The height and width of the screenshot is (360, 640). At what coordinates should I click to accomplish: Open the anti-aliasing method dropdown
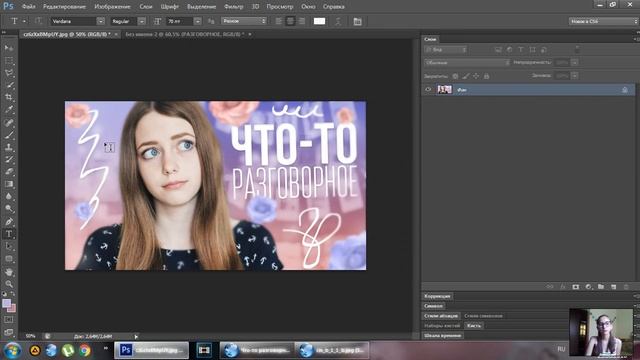click(244, 21)
